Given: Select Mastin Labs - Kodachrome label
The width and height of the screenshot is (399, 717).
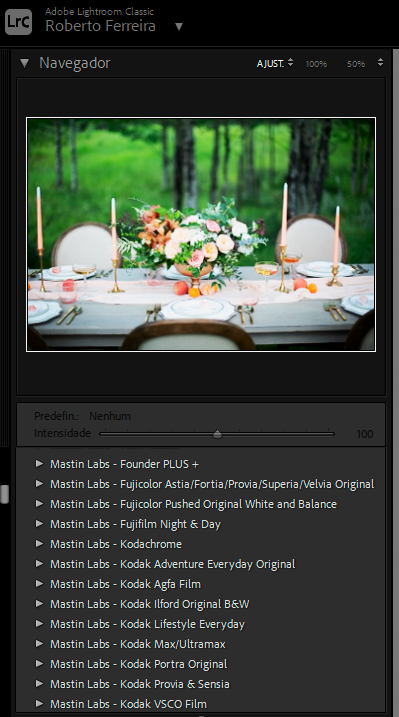Looking at the screenshot, I should coord(116,544).
